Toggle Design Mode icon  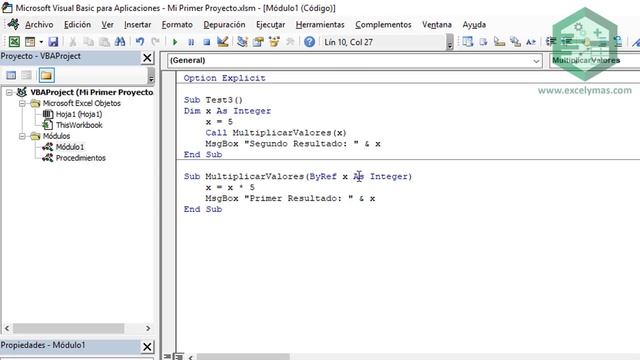222,42
